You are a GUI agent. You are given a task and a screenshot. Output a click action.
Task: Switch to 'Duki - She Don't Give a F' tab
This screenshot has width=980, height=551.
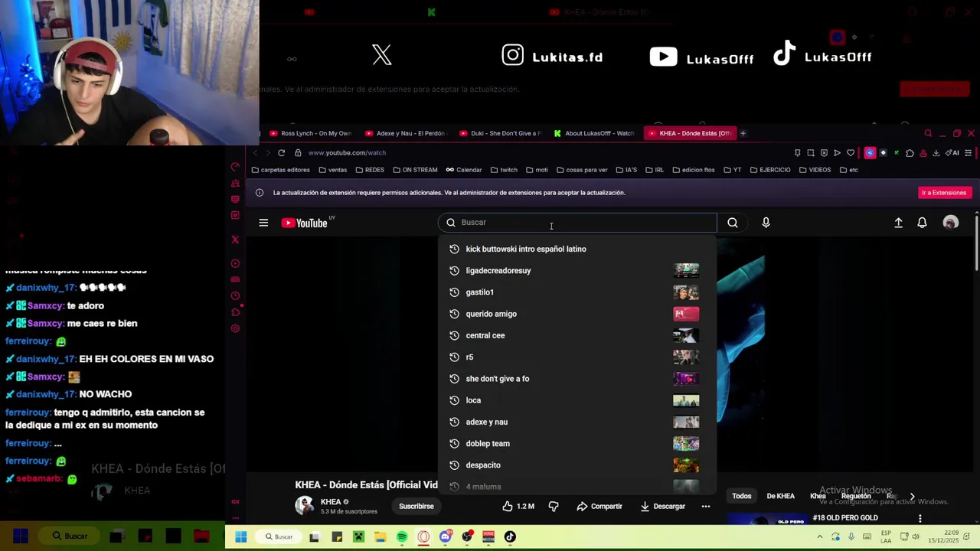tap(499, 133)
